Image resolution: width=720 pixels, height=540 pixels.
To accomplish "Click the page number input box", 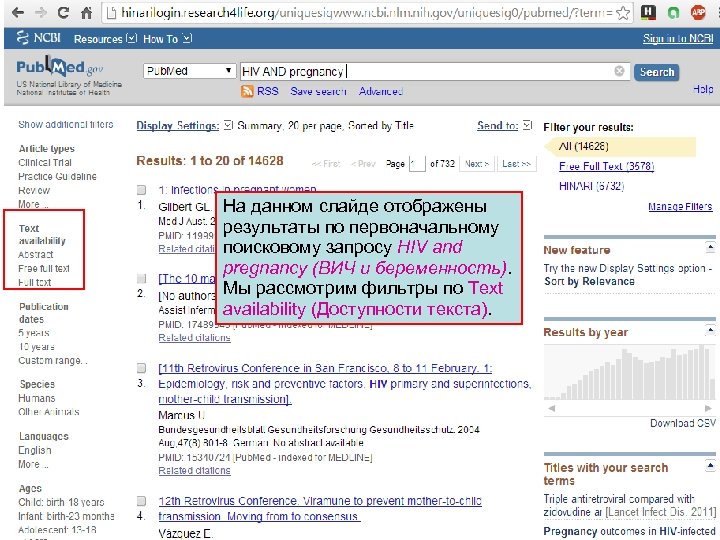I will coord(417,163).
